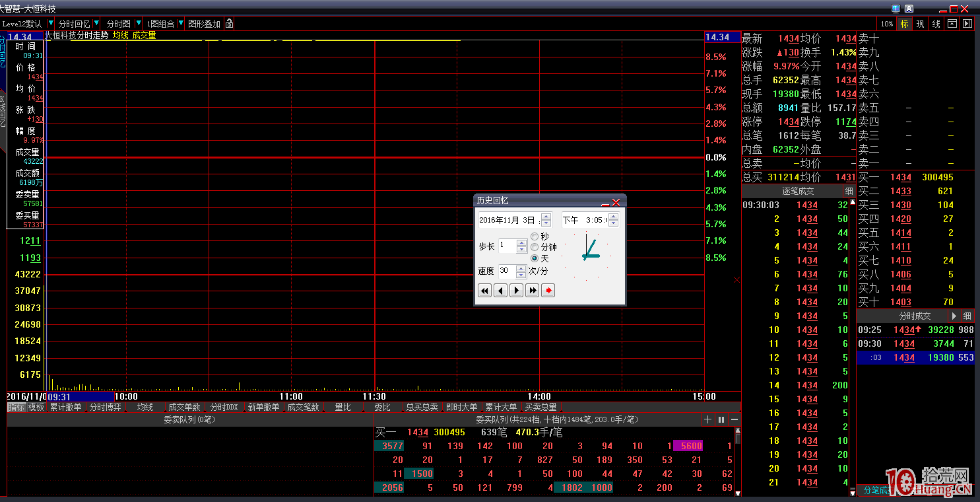Open the 1图组合 dropdown arrow
Screen dimensions: 980x502
coord(181,24)
